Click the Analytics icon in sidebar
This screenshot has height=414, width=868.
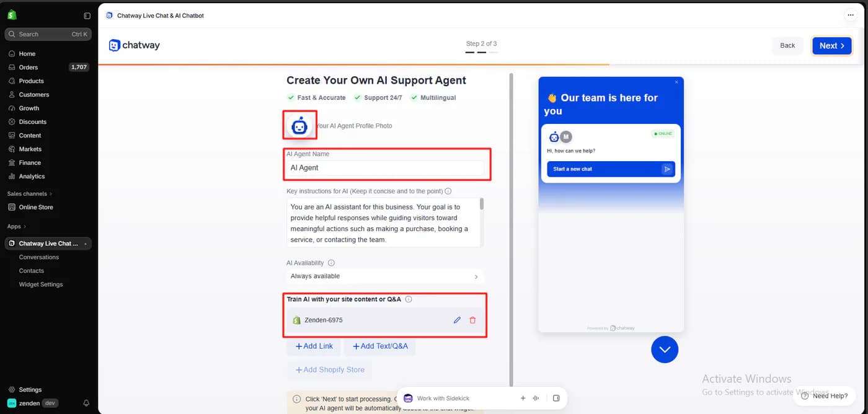point(12,177)
